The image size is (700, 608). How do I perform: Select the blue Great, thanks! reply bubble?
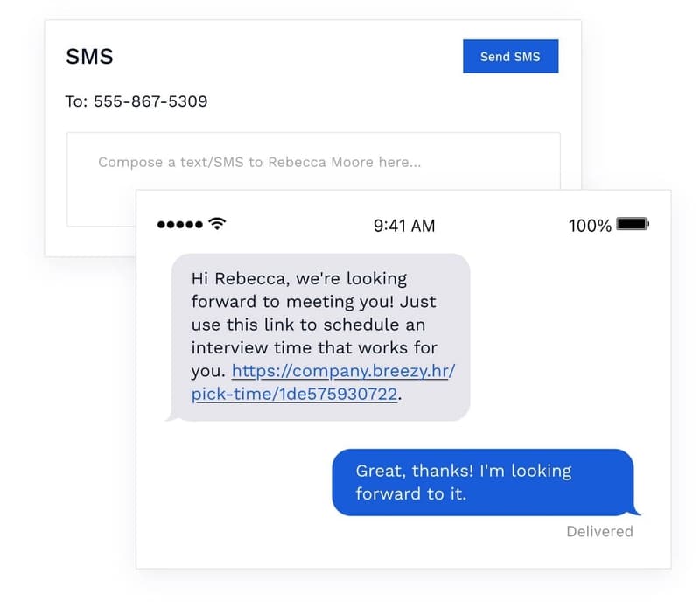pyautogui.click(x=483, y=482)
